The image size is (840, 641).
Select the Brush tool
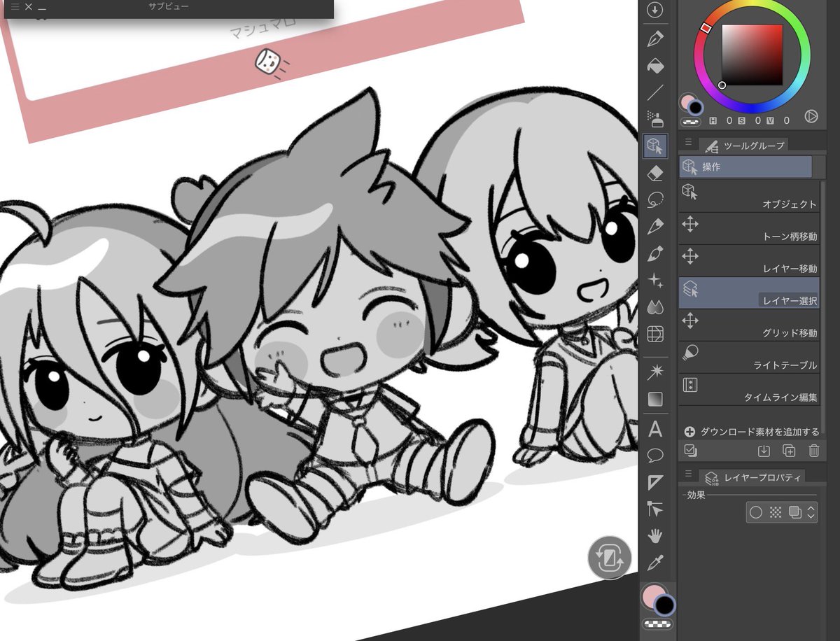(x=655, y=253)
